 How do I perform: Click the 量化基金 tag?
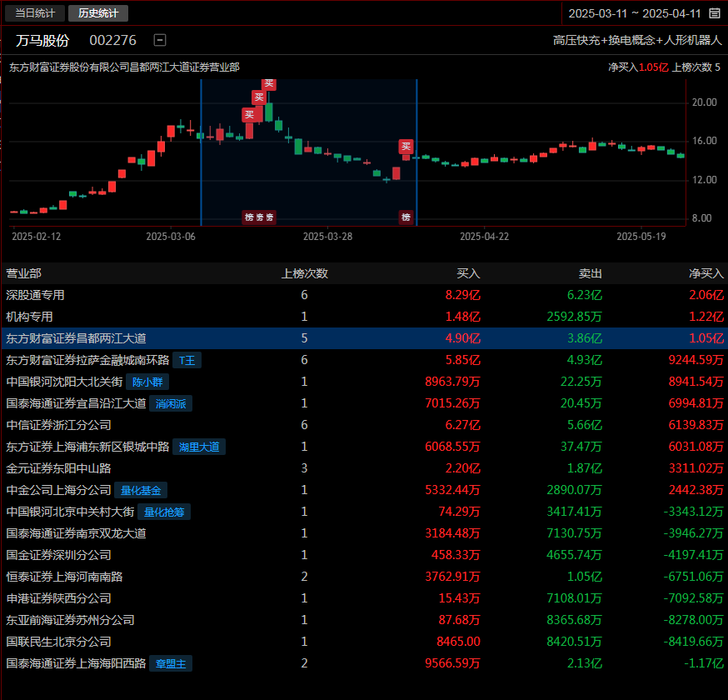[x=141, y=490]
